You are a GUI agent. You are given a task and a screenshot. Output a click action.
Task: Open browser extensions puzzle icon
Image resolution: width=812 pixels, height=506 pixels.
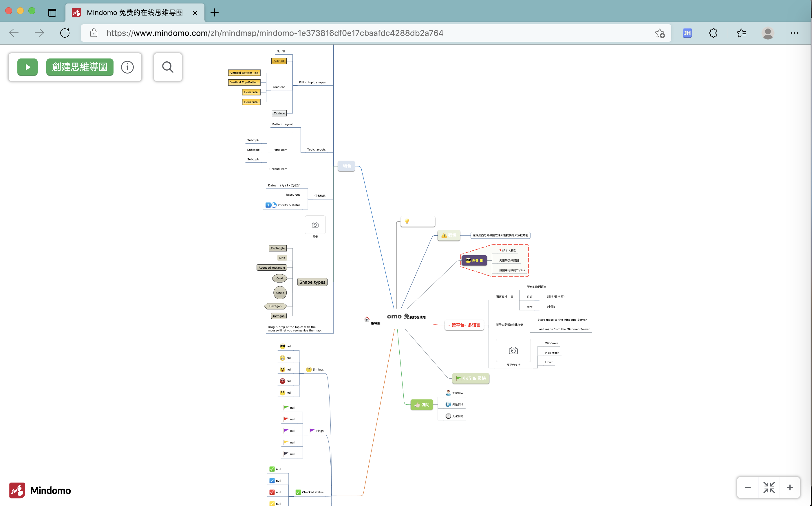point(713,33)
